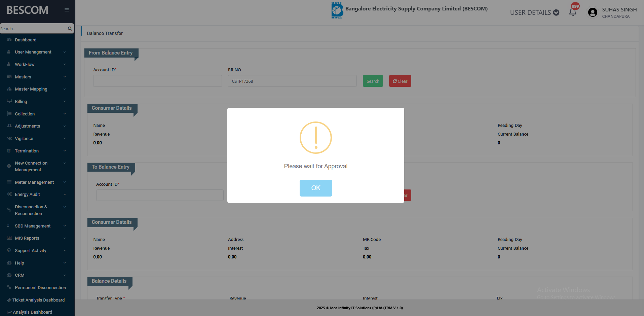Click the user avatar icon for Suhas Singh
Screen dimensions: 644x316
[x=593, y=12]
